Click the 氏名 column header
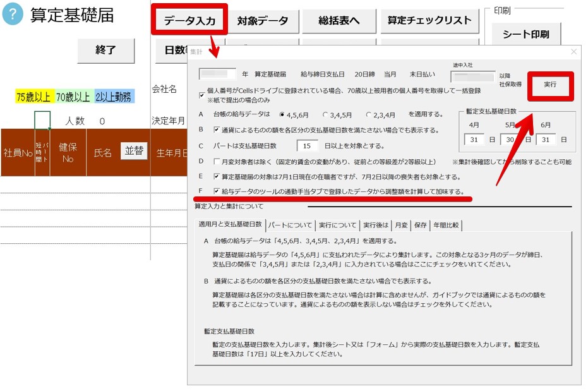Screen dimensions: 588x391 click(x=102, y=153)
